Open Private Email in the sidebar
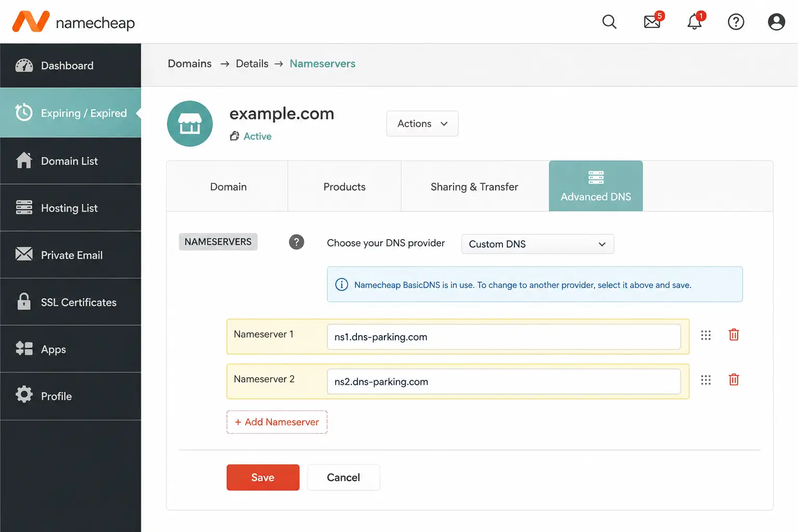The image size is (798, 532). 71,255
